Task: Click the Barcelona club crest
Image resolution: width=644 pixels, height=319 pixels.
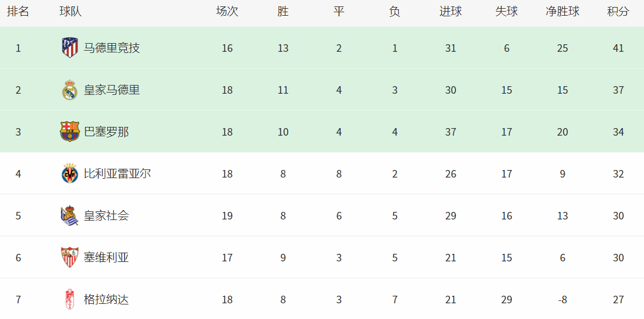Action: tap(70, 132)
